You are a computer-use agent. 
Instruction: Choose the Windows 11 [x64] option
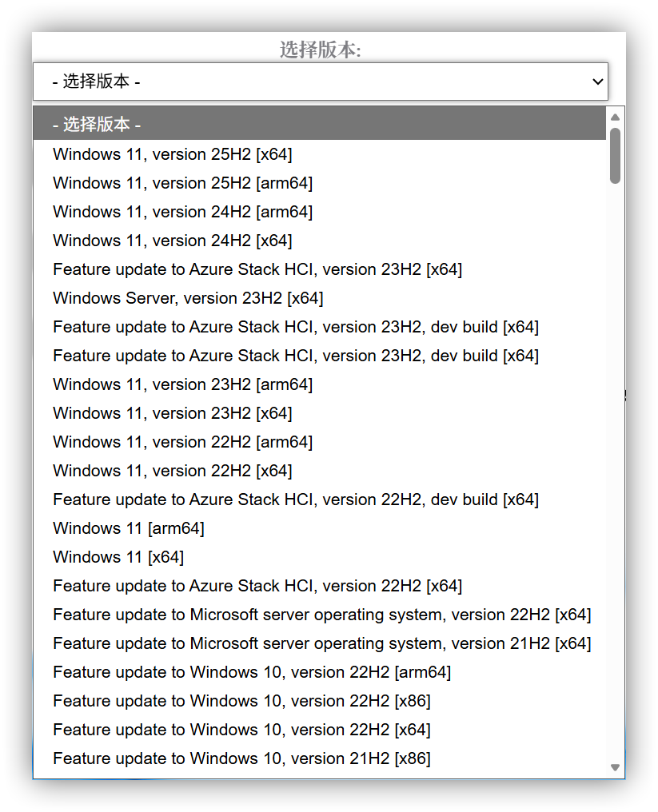point(118,557)
